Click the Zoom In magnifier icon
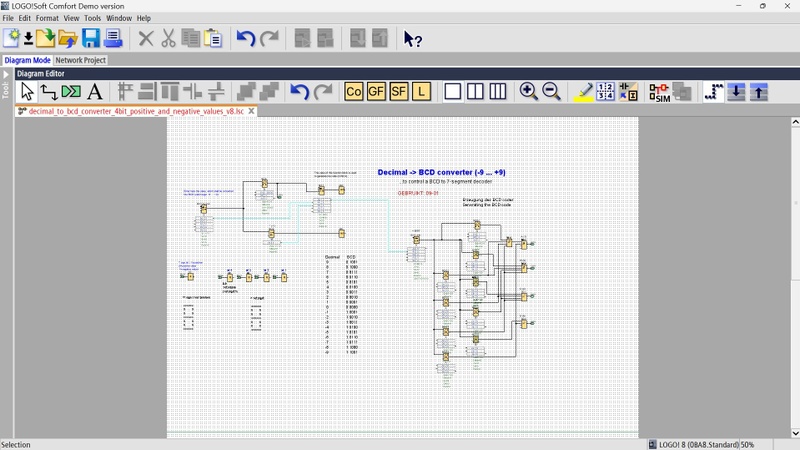 pos(529,92)
